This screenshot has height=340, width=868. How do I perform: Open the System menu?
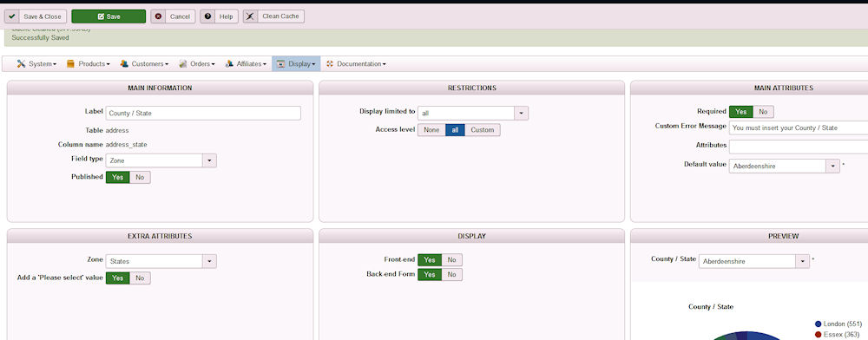pos(36,63)
